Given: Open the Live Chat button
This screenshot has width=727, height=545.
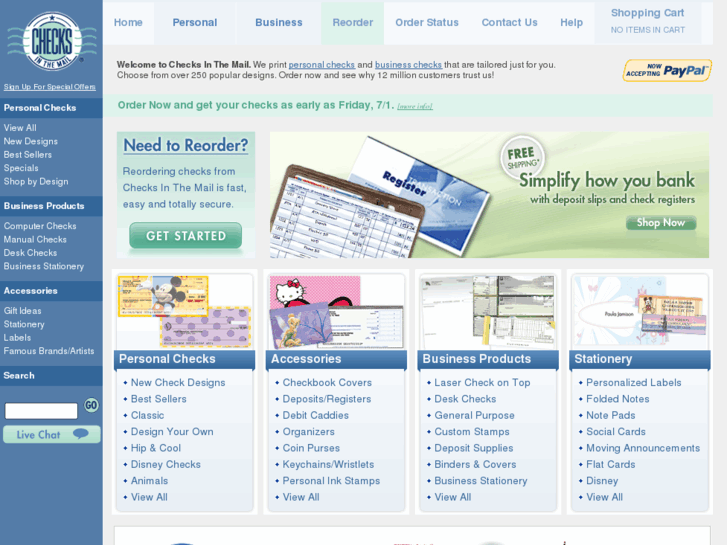Looking at the screenshot, I should (51, 435).
